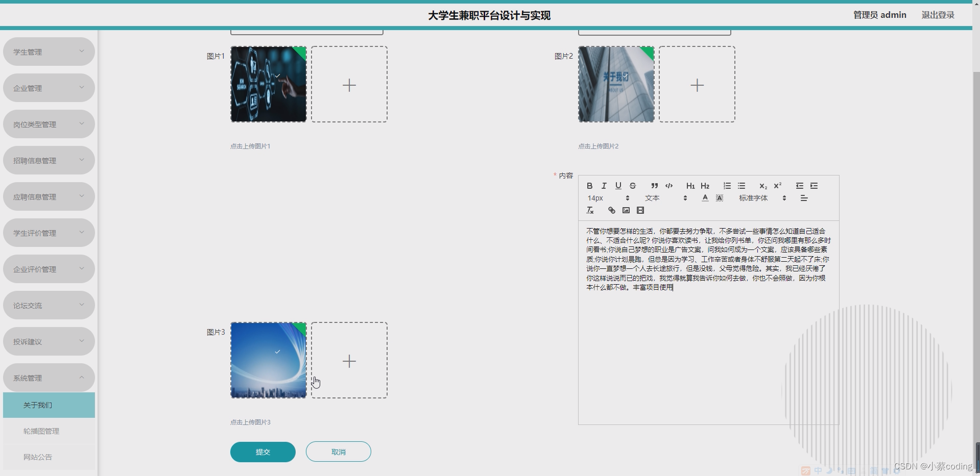Click the 点击上传图片1 hint text
Viewport: 980px width, 476px height.
(250, 146)
